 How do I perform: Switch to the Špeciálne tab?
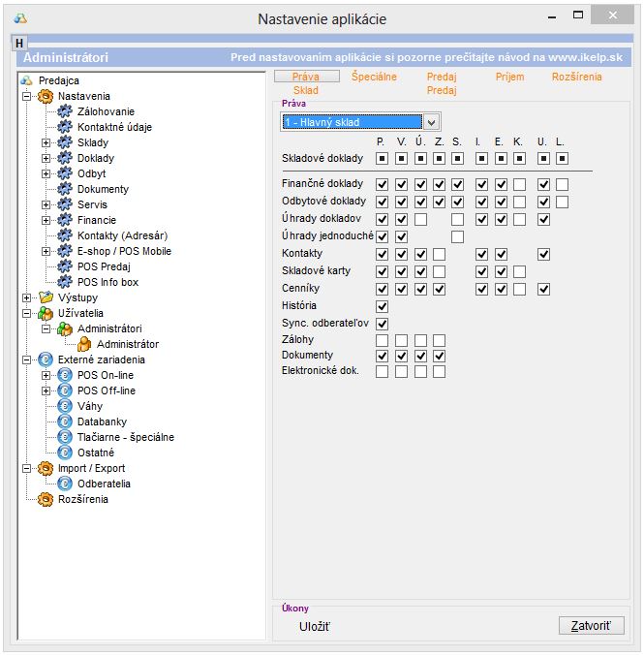(374, 77)
